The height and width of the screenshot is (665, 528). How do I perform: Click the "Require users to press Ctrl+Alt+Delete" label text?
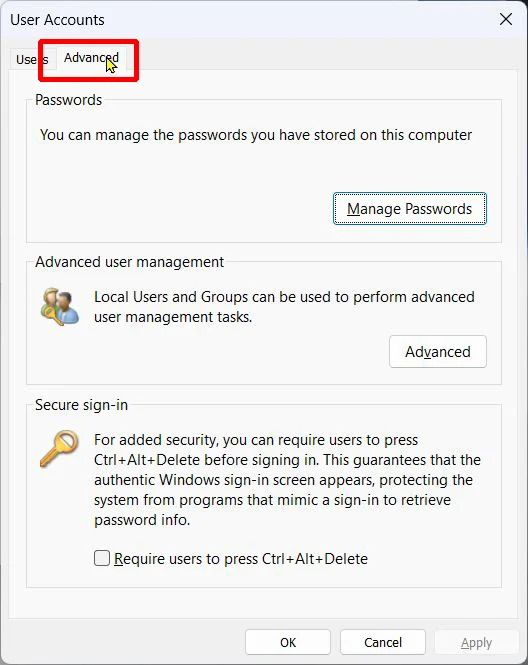pos(240,559)
